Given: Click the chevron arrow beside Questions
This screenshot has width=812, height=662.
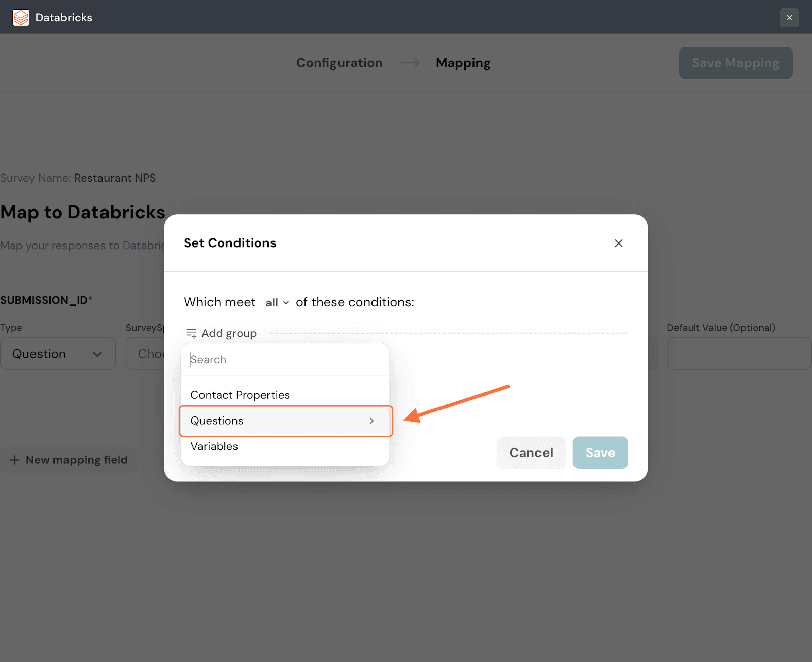Looking at the screenshot, I should (x=371, y=421).
